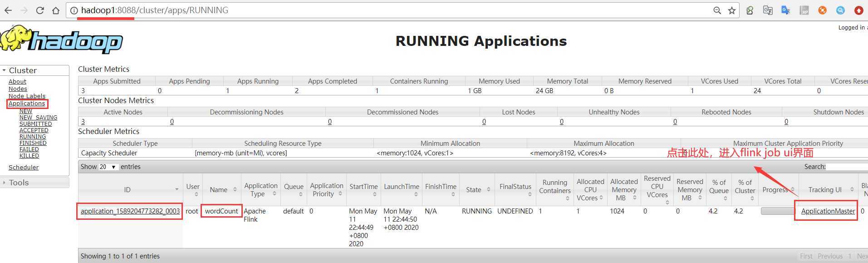Open the gray Google Translate extension icon

coord(768,10)
